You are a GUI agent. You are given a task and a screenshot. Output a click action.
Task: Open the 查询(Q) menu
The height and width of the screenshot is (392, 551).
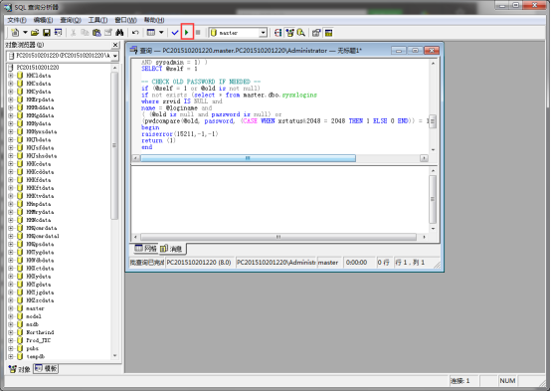pos(71,20)
